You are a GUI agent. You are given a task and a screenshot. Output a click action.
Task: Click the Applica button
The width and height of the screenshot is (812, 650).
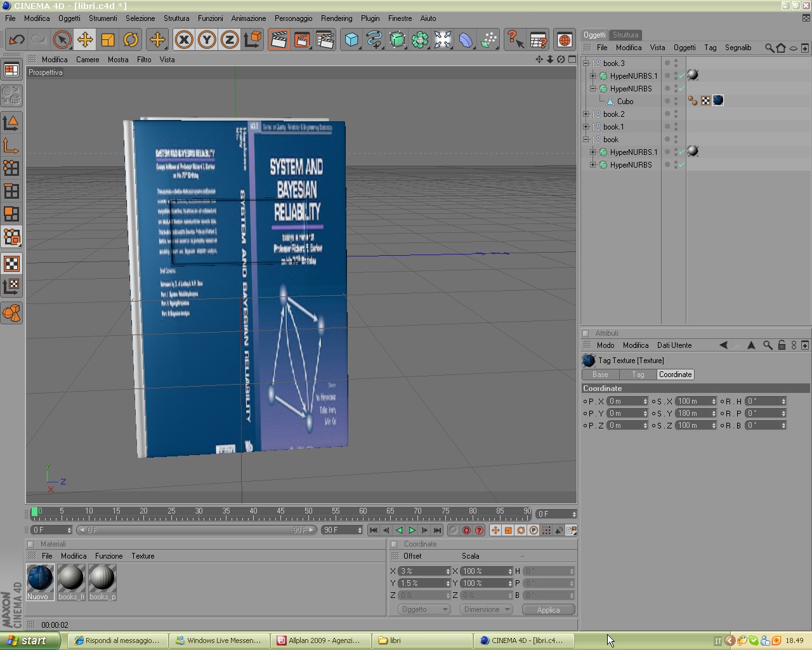pyautogui.click(x=549, y=609)
